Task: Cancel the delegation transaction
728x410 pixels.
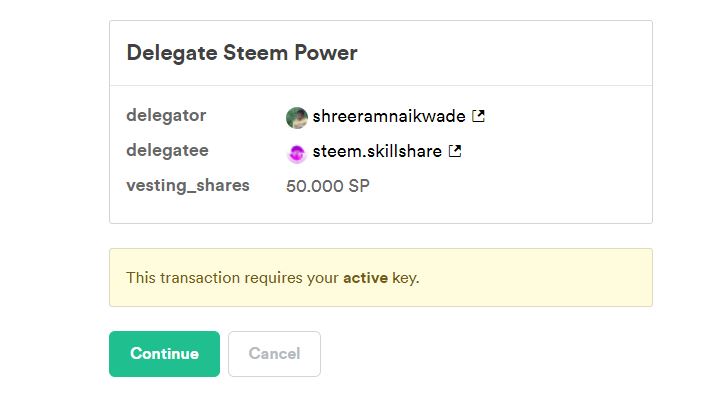Action: pyautogui.click(x=274, y=354)
